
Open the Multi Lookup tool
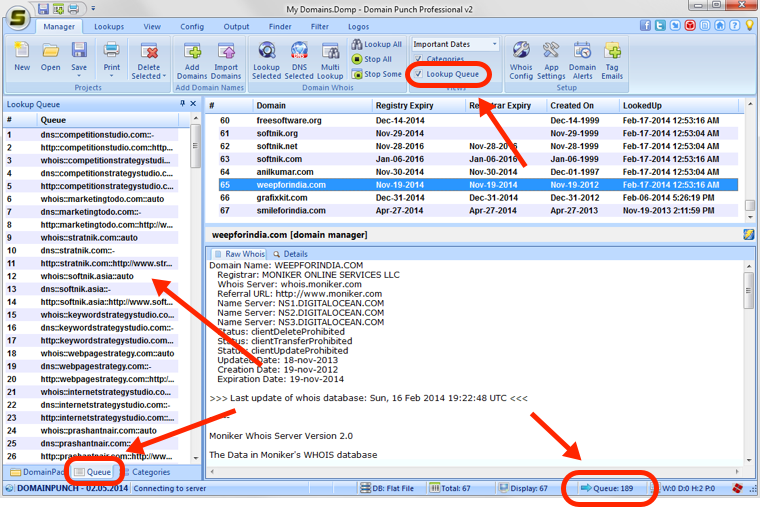click(x=330, y=60)
